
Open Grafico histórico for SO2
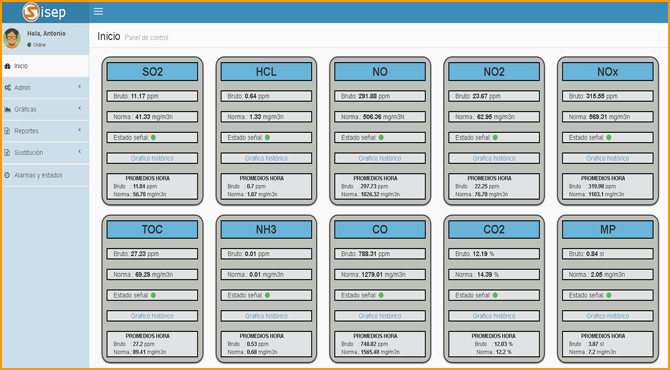click(x=152, y=158)
